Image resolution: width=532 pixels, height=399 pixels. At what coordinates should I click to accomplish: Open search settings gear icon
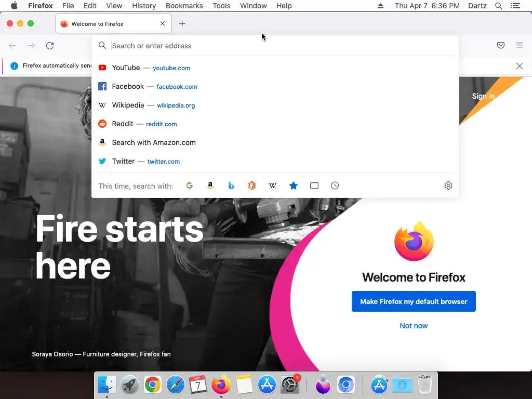tap(448, 185)
